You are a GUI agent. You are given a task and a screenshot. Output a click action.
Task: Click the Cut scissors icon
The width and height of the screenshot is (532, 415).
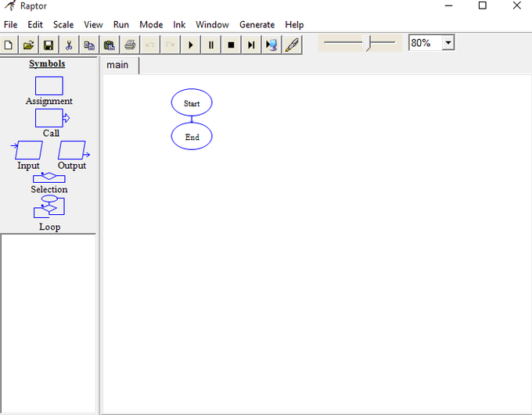(x=69, y=45)
